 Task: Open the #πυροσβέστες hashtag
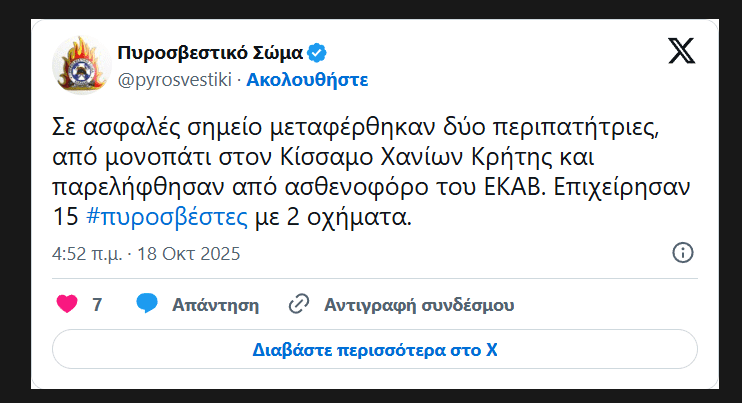click(167, 217)
